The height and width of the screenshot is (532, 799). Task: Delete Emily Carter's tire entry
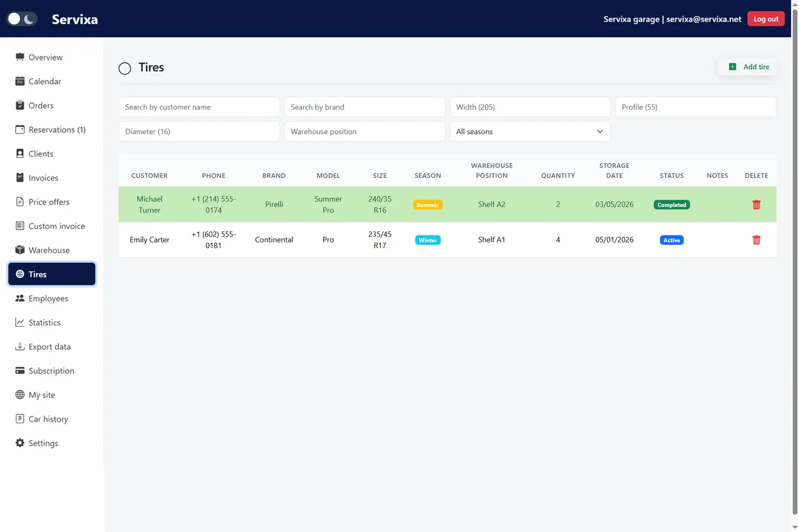pos(757,240)
